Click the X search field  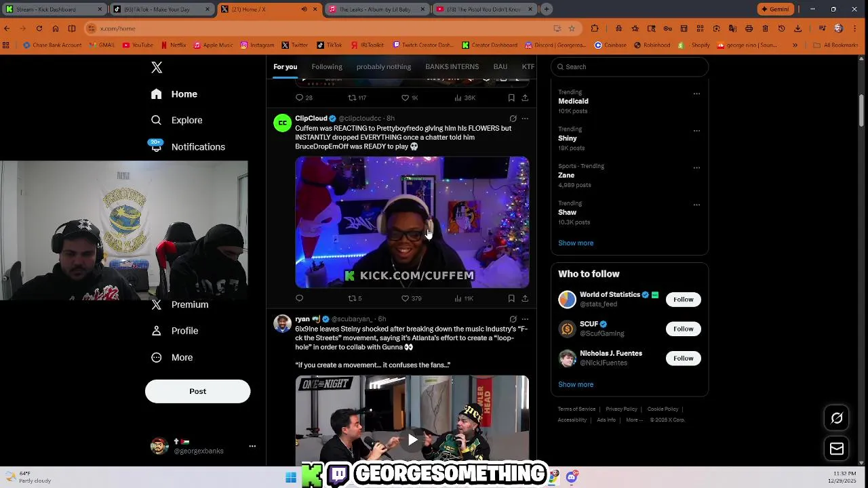pyautogui.click(x=630, y=66)
